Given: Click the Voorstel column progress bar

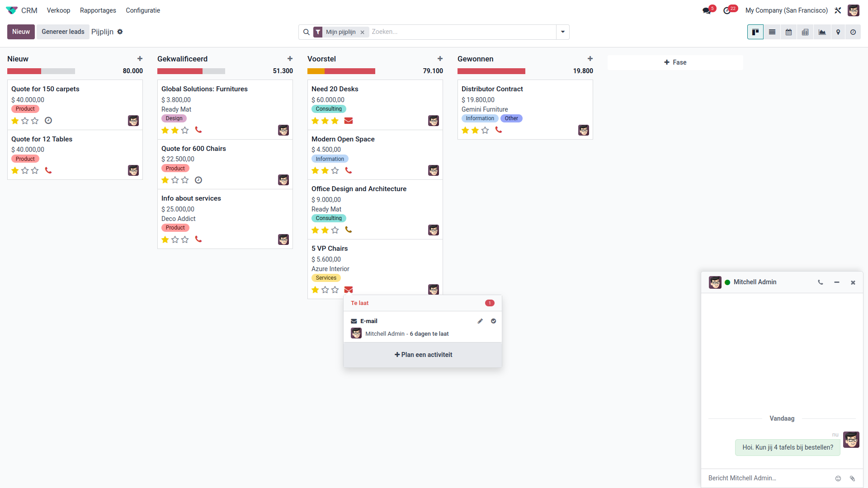Looking at the screenshot, I should (341, 71).
